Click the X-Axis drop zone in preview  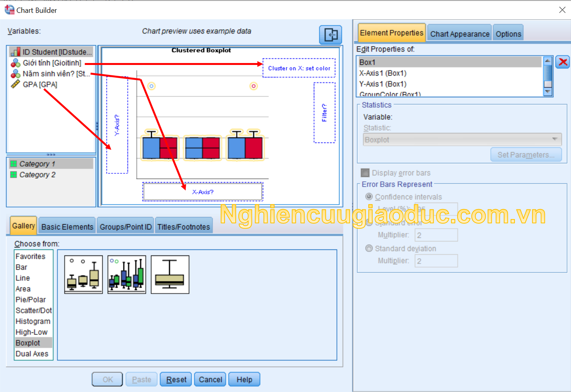(203, 192)
